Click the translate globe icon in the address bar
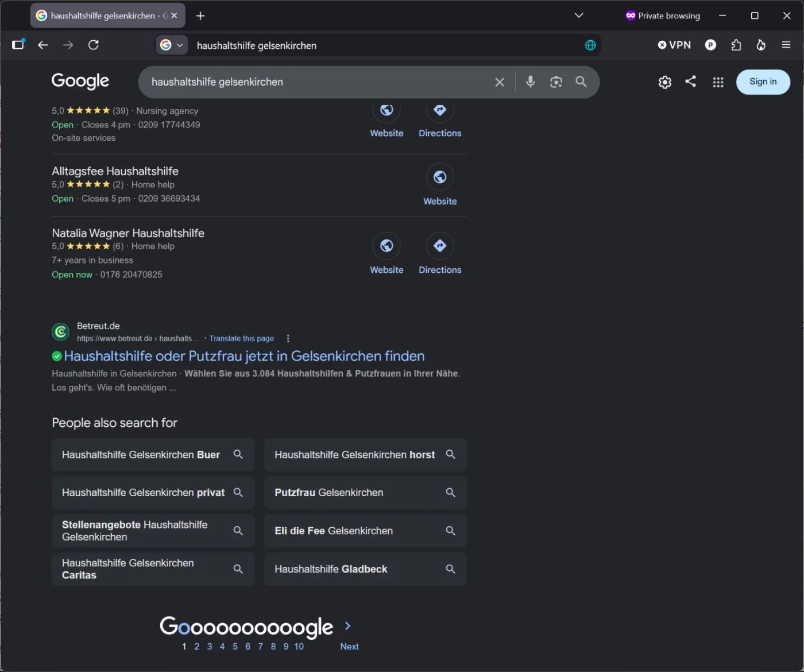804x672 pixels. point(590,45)
